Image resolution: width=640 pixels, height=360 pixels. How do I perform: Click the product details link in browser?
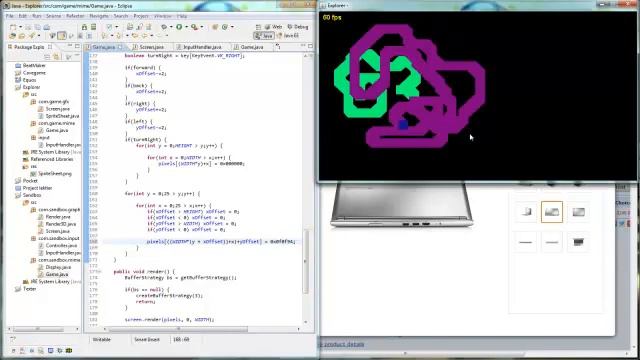pyautogui.click(x=343, y=344)
